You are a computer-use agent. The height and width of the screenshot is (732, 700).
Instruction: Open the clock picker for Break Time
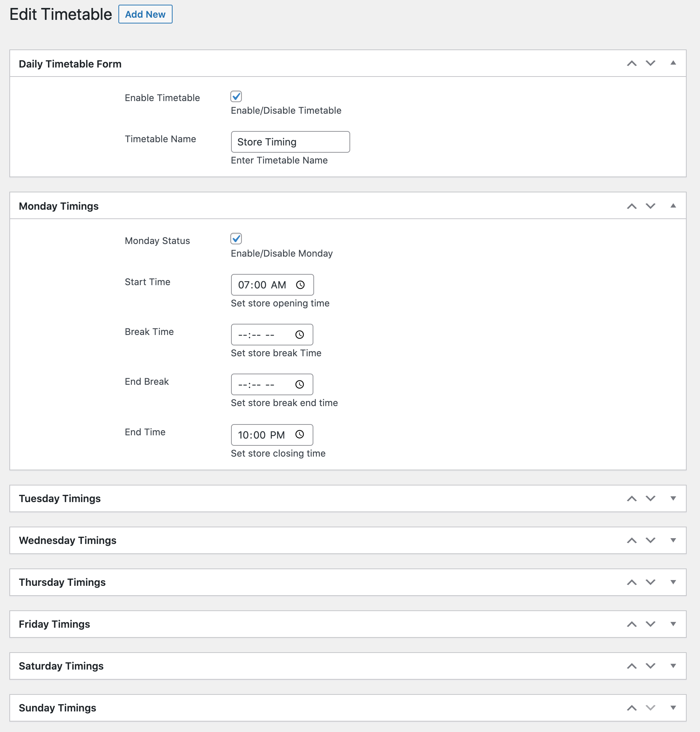(300, 335)
